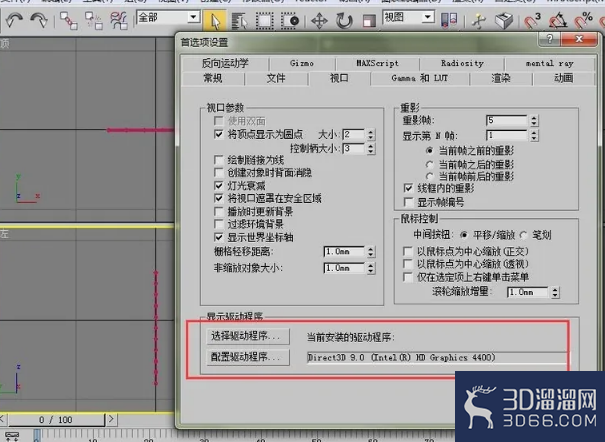
Task: Click the dialog help question-mark button
Action: [549, 39]
